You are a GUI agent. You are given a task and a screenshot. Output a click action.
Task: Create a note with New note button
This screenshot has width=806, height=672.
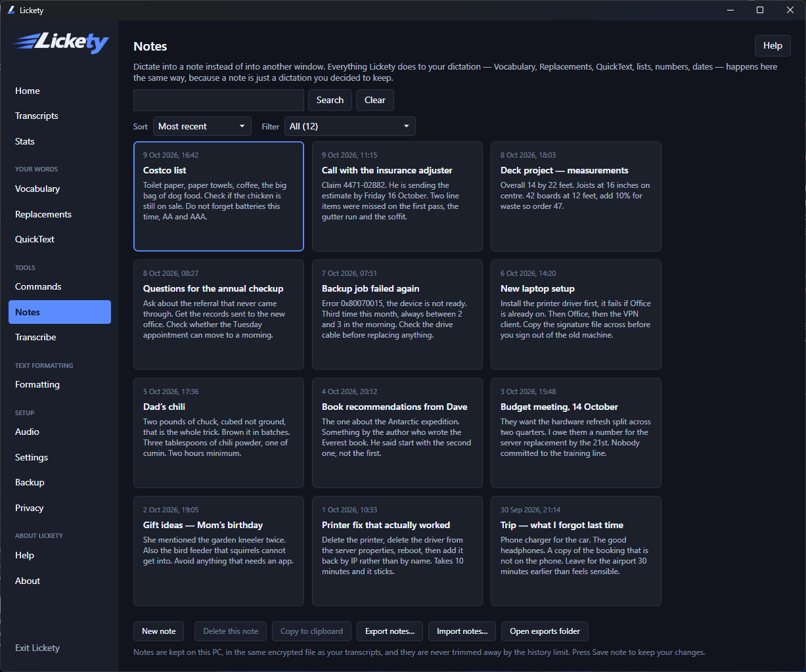[159, 631]
